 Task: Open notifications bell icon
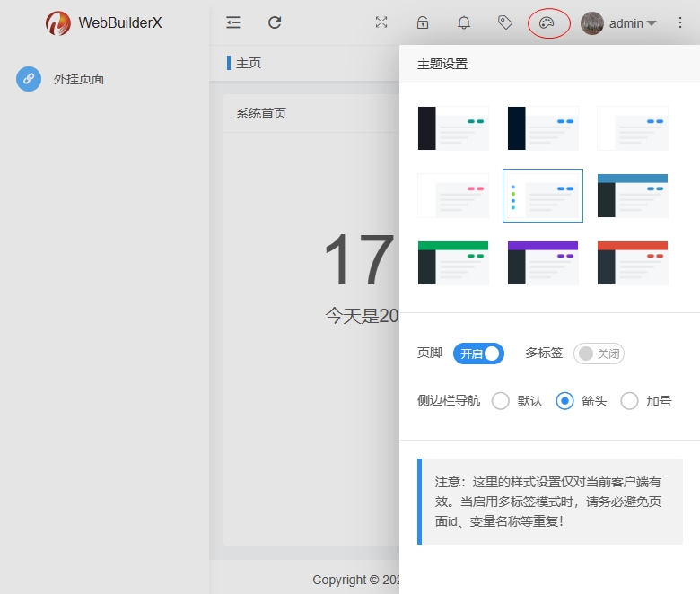[x=464, y=23]
